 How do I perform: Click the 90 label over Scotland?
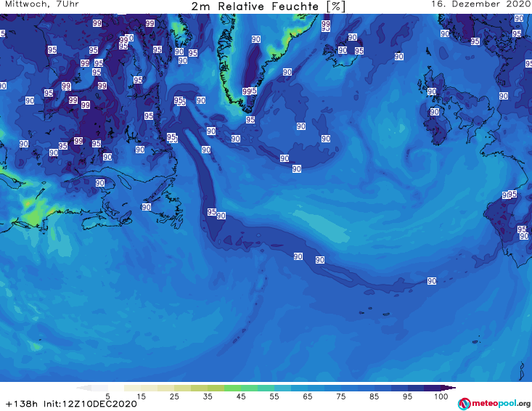pos(432,91)
